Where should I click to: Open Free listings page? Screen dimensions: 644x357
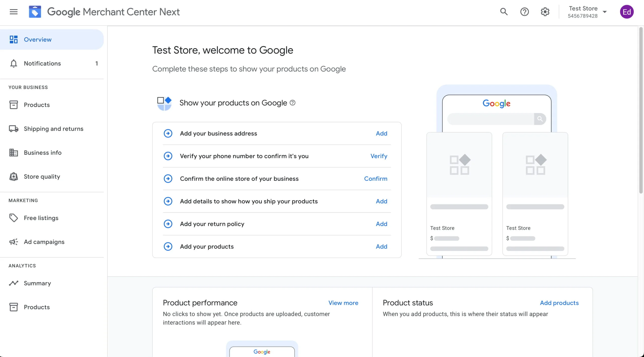(x=52, y=218)
